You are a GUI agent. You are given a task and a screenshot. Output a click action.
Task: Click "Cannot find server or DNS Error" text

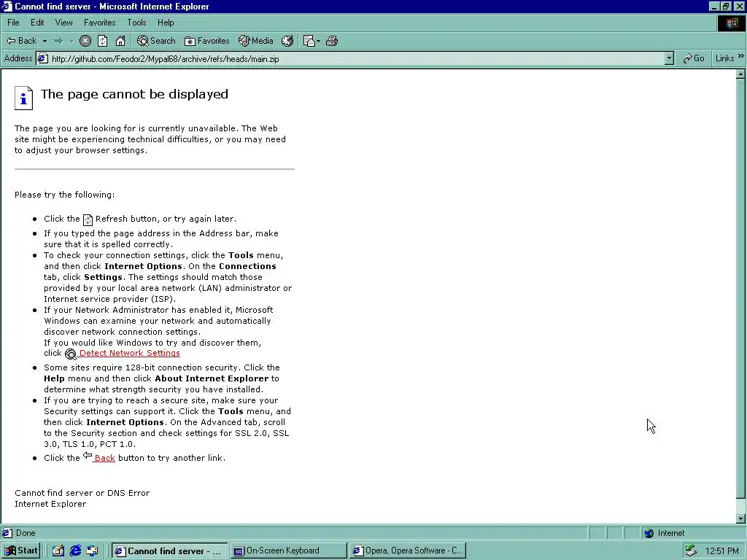tap(82, 493)
